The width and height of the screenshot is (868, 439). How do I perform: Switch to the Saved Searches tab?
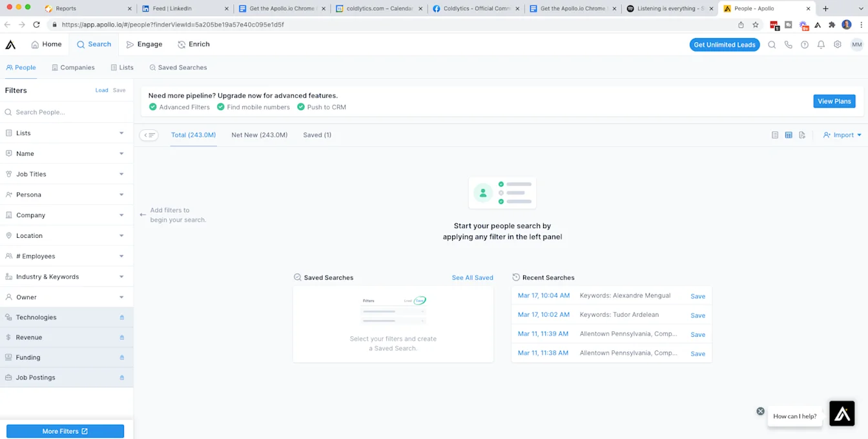(x=178, y=67)
